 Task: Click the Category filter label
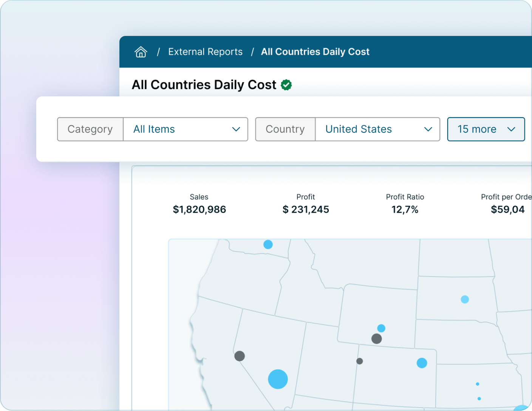click(x=90, y=129)
